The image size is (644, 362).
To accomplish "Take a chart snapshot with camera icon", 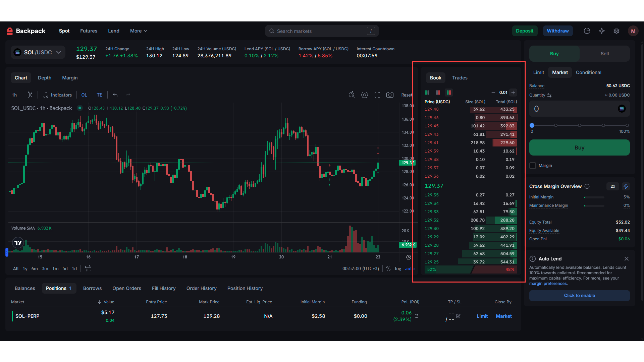I will click(x=390, y=95).
